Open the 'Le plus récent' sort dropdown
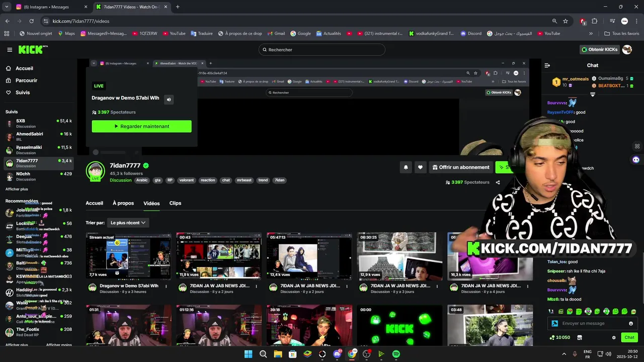 (x=128, y=222)
